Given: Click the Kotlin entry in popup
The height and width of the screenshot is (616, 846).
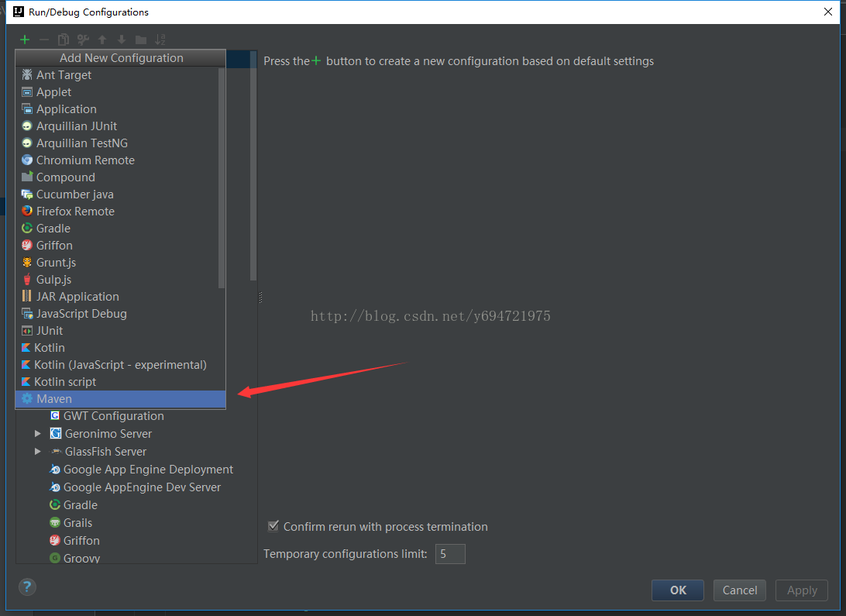Looking at the screenshot, I should tap(120, 347).
